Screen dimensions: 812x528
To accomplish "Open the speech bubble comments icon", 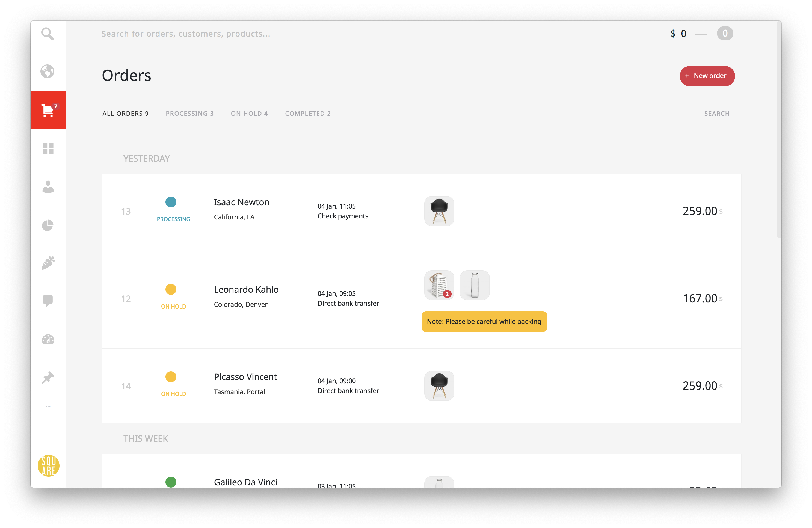I will point(48,301).
